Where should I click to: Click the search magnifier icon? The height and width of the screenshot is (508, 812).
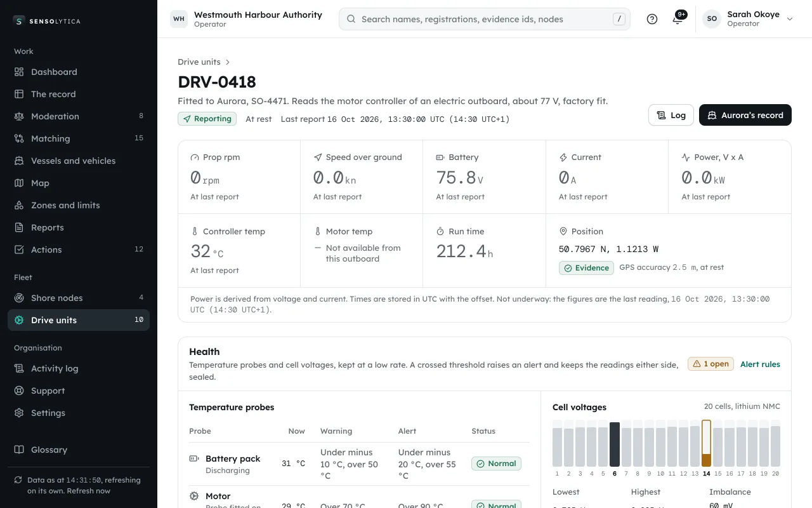pyautogui.click(x=351, y=19)
